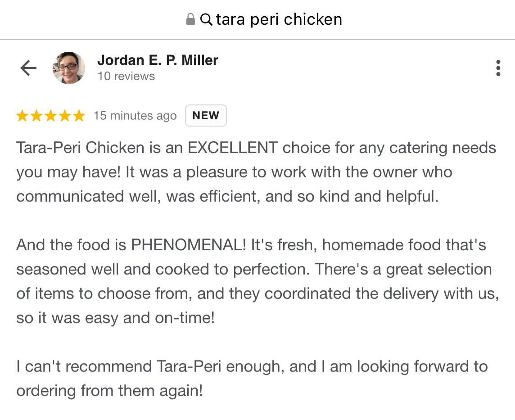Click the reviewer name Jordan E. P. Miller
The image size is (515, 420).
click(x=158, y=60)
